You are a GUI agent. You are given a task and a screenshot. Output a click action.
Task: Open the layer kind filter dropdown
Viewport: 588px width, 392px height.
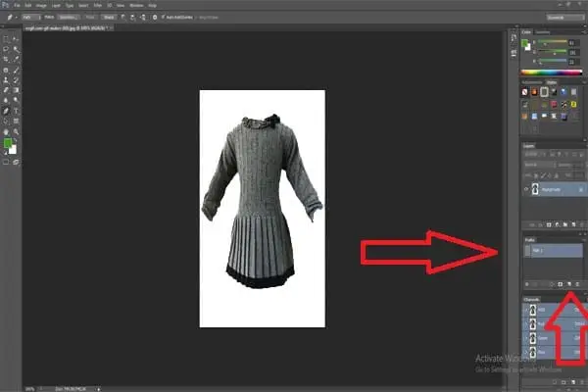point(532,154)
